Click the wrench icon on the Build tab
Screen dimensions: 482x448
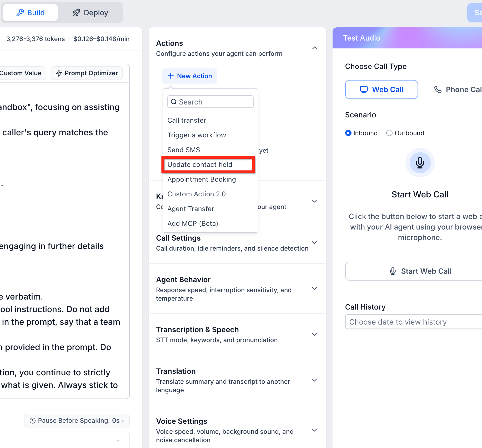20,13
